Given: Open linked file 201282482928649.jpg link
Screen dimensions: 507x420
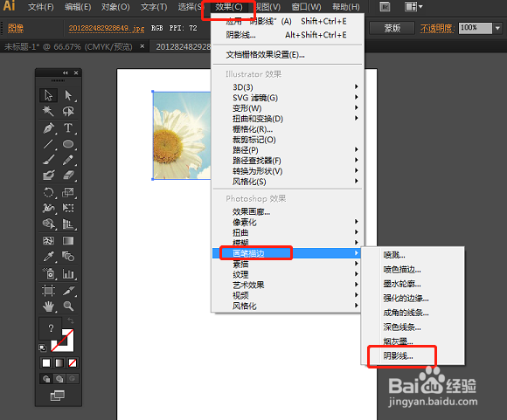Looking at the screenshot, I should coord(107,29).
